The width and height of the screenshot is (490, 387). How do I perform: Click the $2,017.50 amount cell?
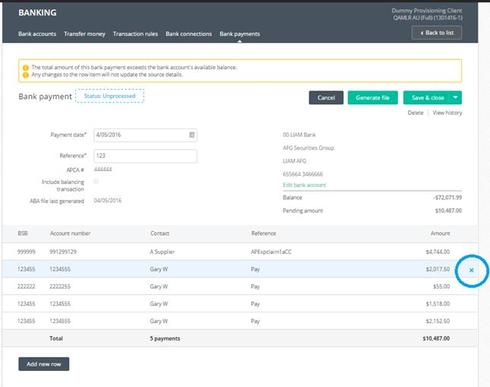tap(438, 269)
